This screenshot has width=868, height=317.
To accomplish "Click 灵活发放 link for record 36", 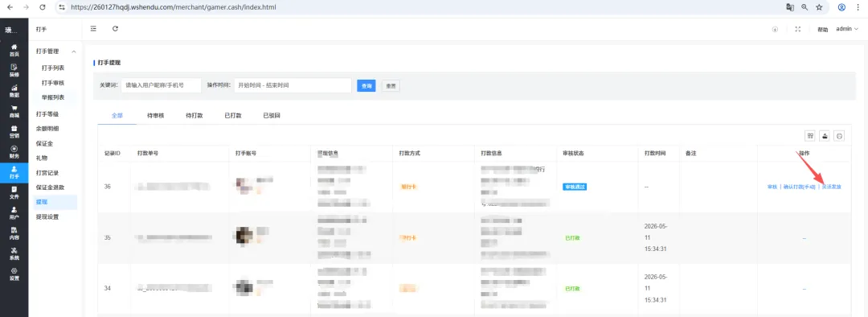I will coord(832,187).
